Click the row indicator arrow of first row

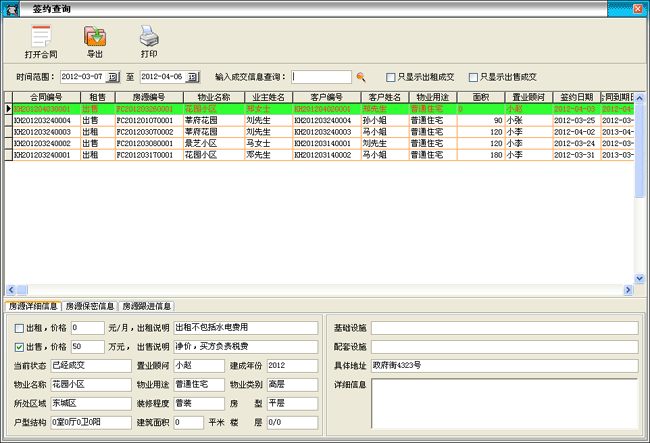[x=8, y=108]
